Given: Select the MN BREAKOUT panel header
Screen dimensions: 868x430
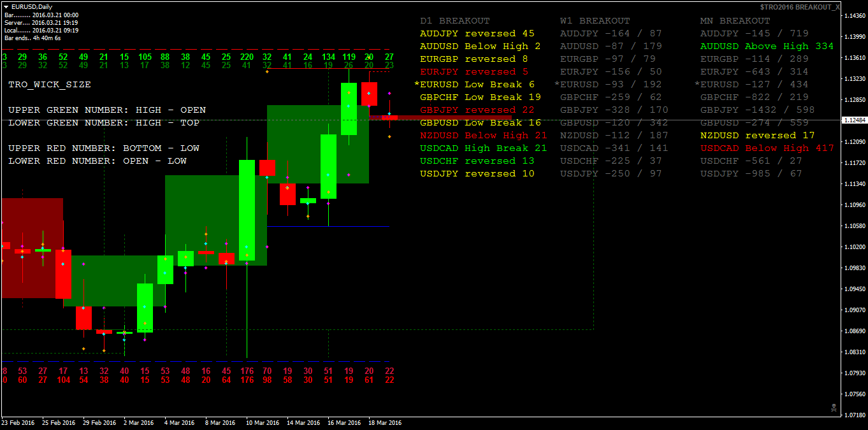Looking at the screenshot, I should pyautogui.click(x=737, y=20).
